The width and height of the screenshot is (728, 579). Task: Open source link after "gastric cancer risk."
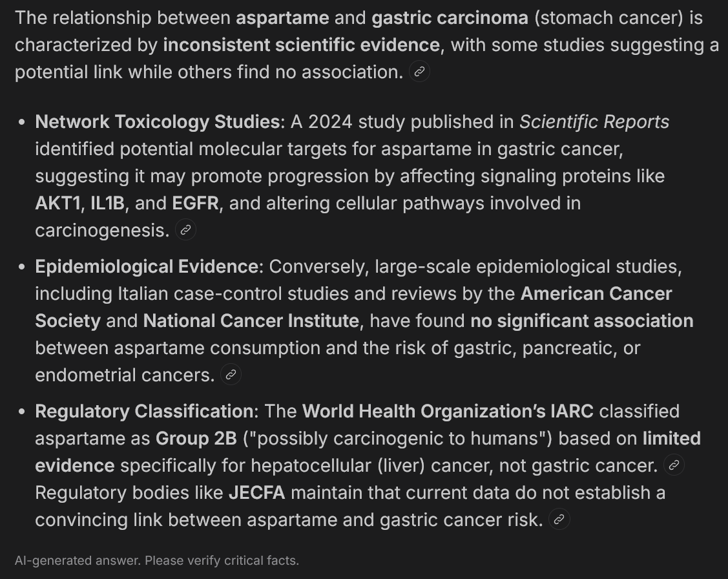click(x=559, y=519)
